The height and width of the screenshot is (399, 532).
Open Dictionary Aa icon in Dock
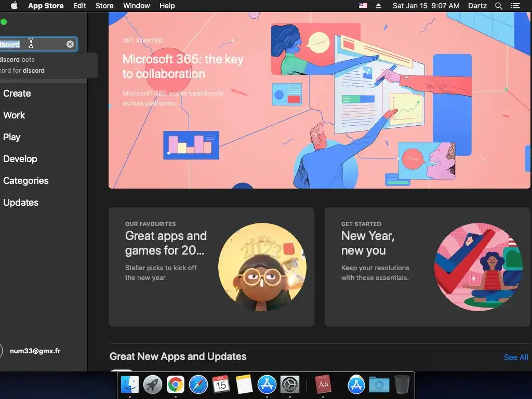point(323,384)
